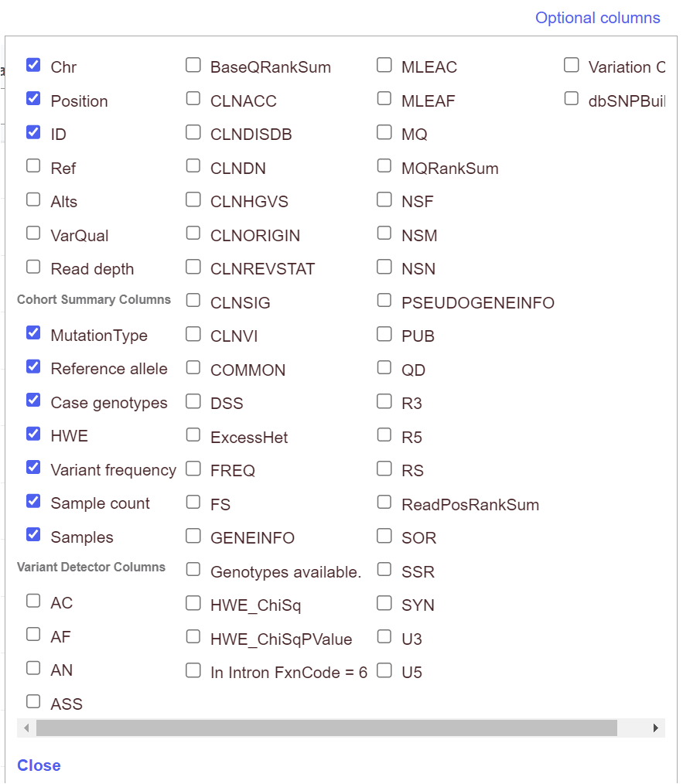Select the ReadPosRankSum checkbox
The width and height of the screenshot is (683, 784).
coord(384,503)
